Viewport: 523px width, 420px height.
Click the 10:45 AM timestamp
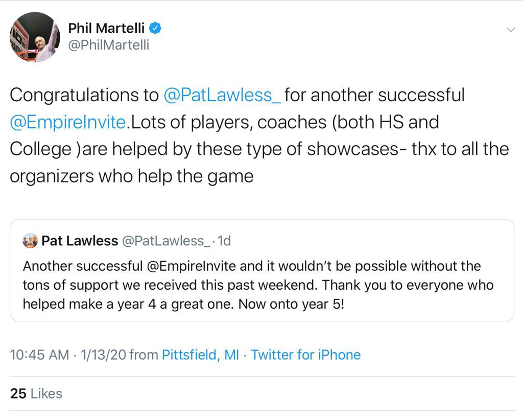[39, 355]
